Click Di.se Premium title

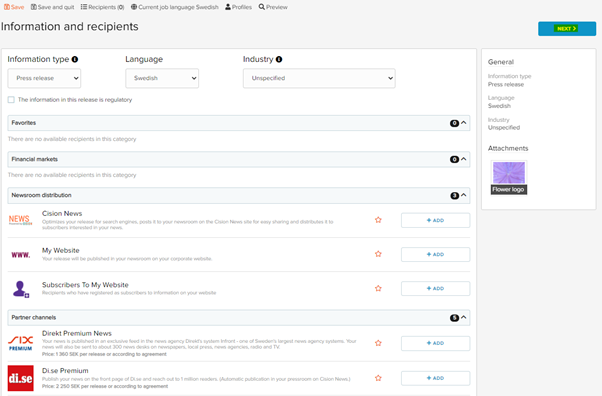65,371
